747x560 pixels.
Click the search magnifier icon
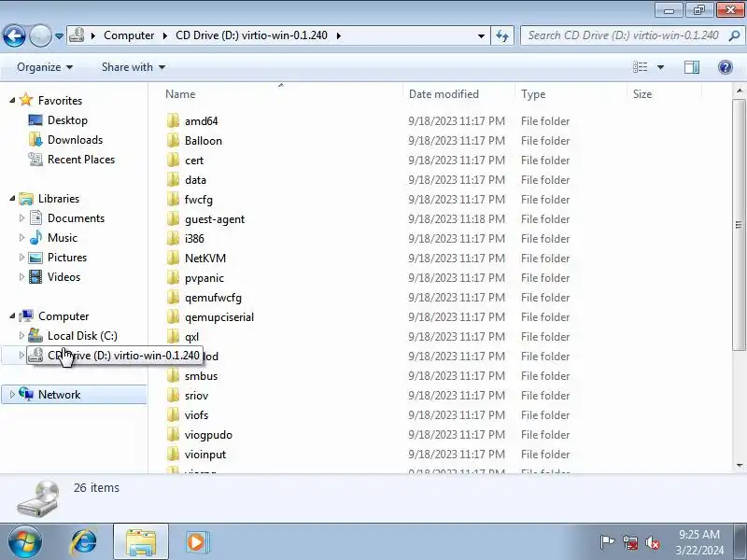tap(734, 35)
